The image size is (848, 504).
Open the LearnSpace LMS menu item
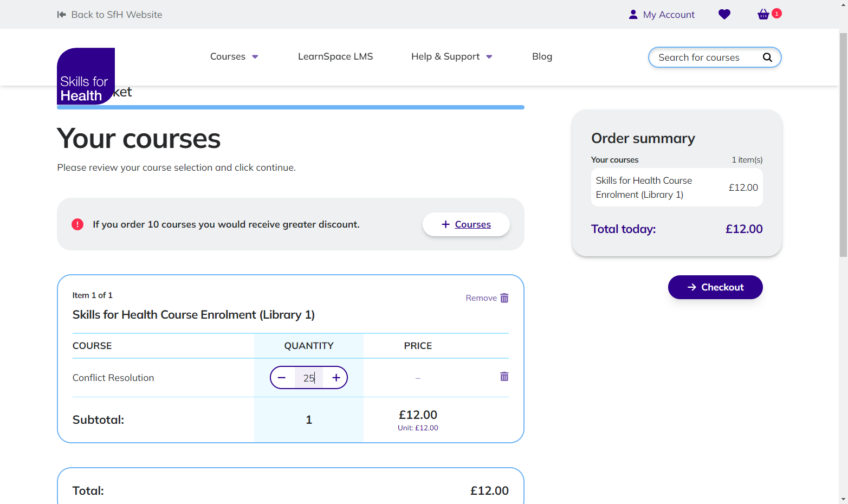335,56
